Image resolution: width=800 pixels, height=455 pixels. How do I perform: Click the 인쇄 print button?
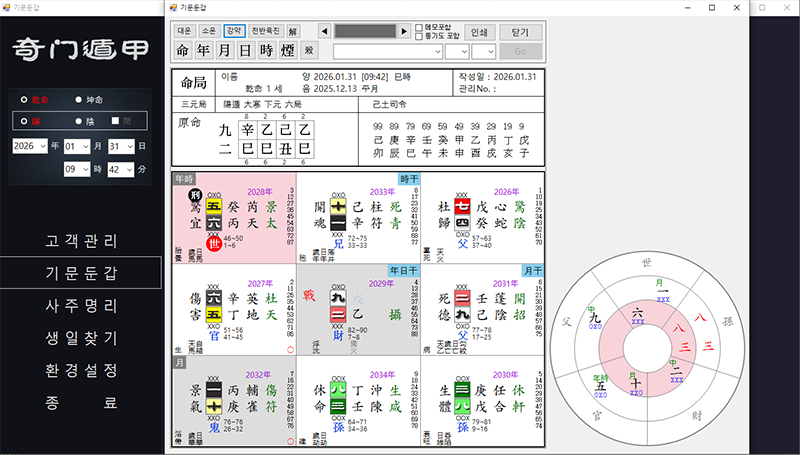click(x=479, y=32)
